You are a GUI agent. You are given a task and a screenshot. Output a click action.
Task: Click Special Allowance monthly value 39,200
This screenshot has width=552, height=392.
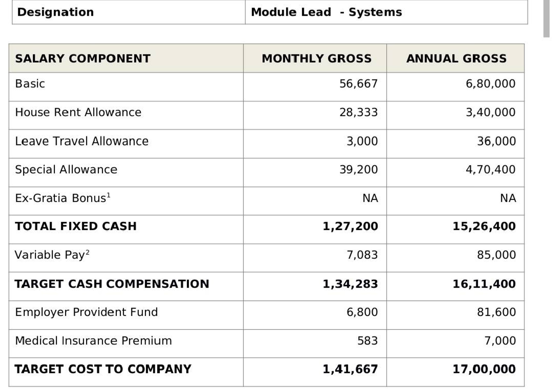pos(358,170)
